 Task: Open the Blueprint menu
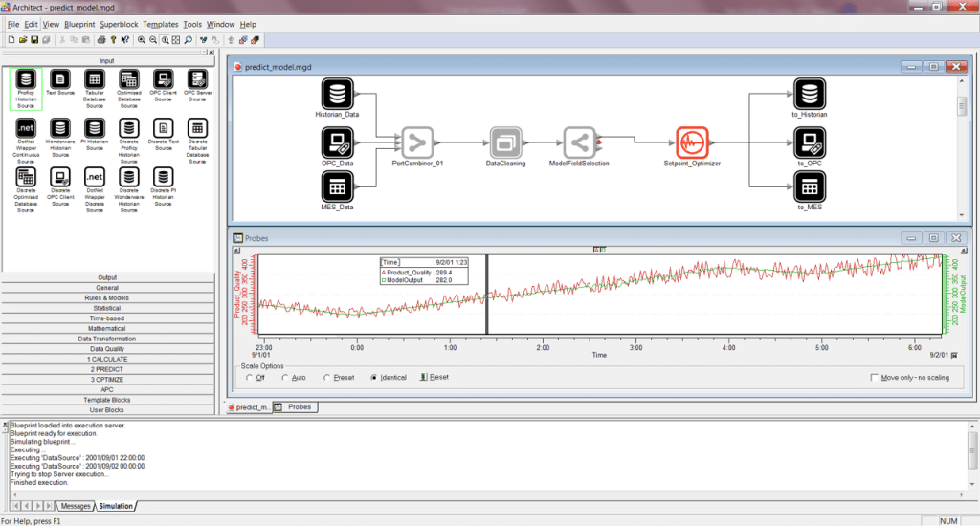79,23
